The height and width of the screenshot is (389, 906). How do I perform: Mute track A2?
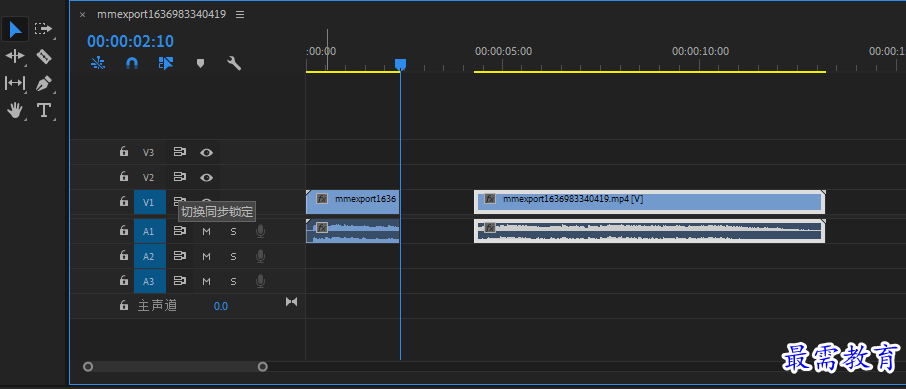[206, 257]
